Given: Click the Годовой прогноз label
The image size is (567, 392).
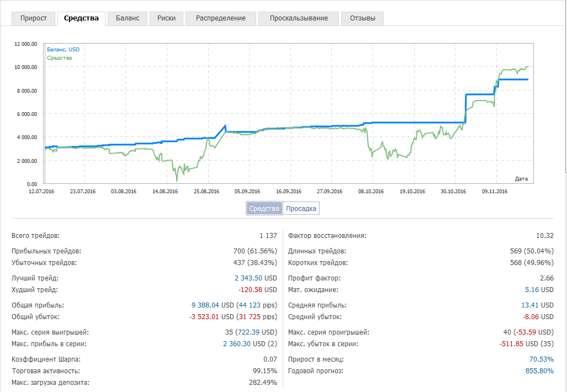Looking at the screenshot, I should pos(316,371).
